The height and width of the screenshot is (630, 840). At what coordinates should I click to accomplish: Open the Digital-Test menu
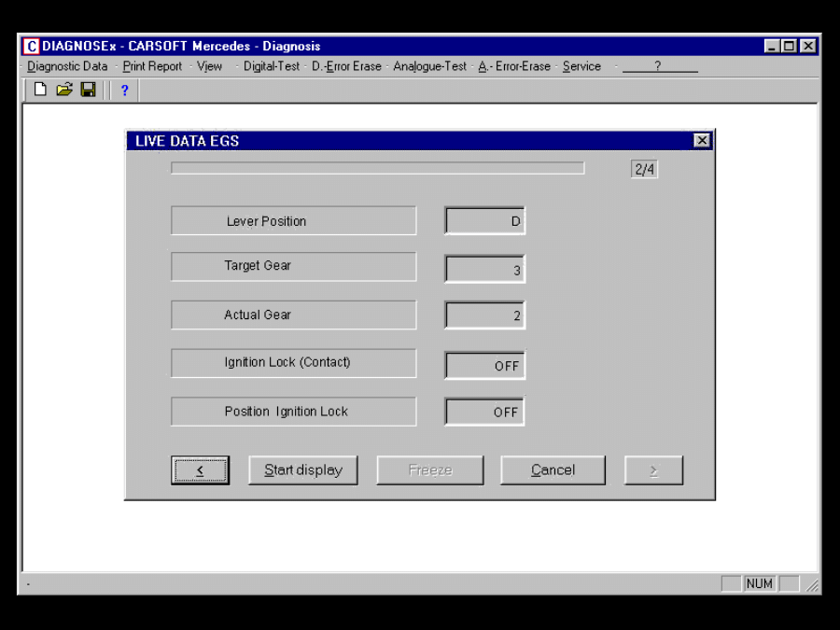pyautogui.click(x=271, y=66)
